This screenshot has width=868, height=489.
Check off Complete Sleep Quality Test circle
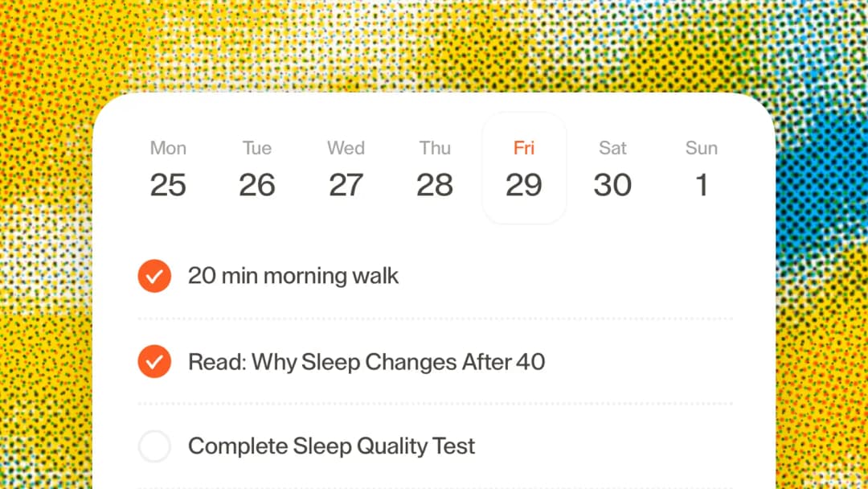pos(154,446)
